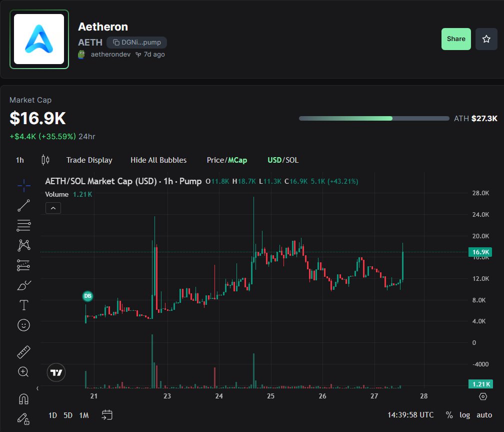Click the $16.9K market cap value

[37, 118]
